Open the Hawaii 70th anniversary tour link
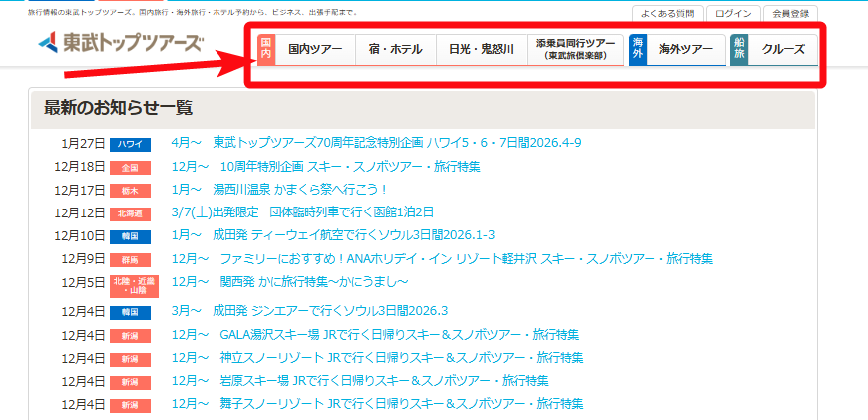The width and height of the screenshot is (868, 420). click(376, 143)
